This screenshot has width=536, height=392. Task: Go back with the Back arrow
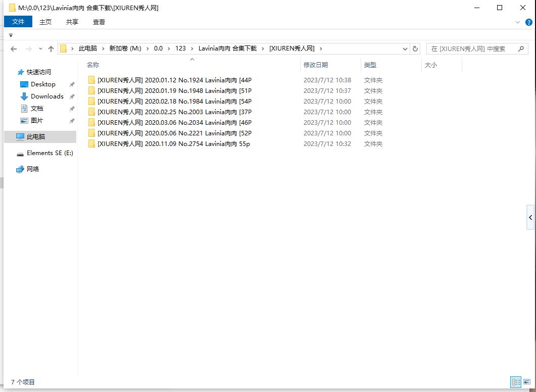click(14, 49)
